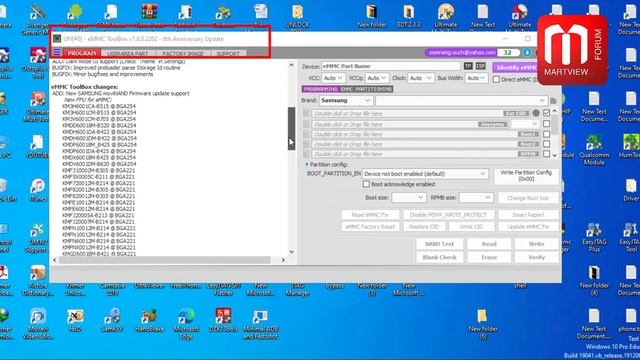Open YOUTUBE desktop file icon
The width and height of the screenshot is (640, 360).
click(37, 147)
